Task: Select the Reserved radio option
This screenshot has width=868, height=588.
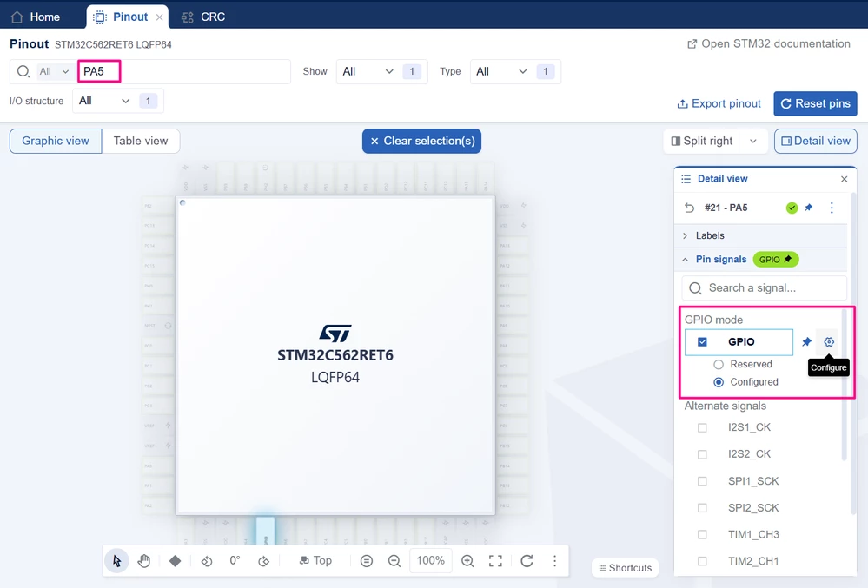Action: [719, 365]
